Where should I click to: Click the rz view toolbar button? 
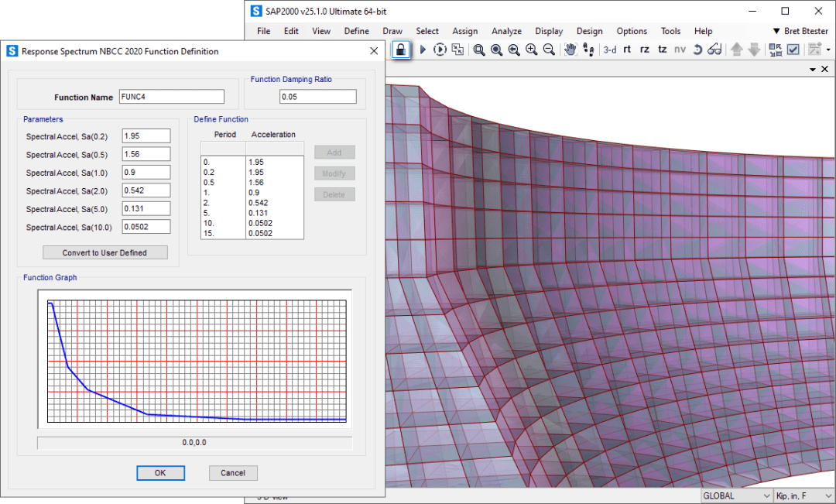click(x=645, y=50)
